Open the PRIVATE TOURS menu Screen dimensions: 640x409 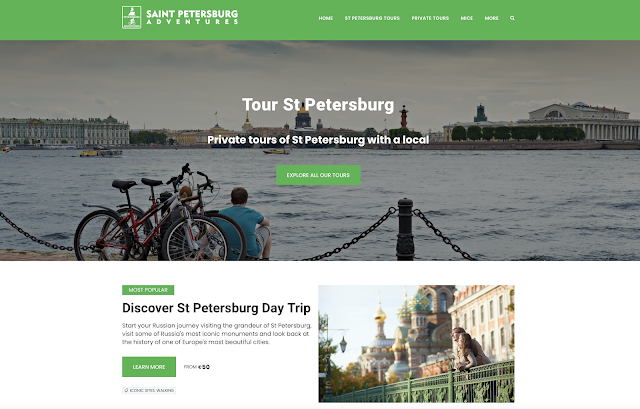[x=430, y=18]
